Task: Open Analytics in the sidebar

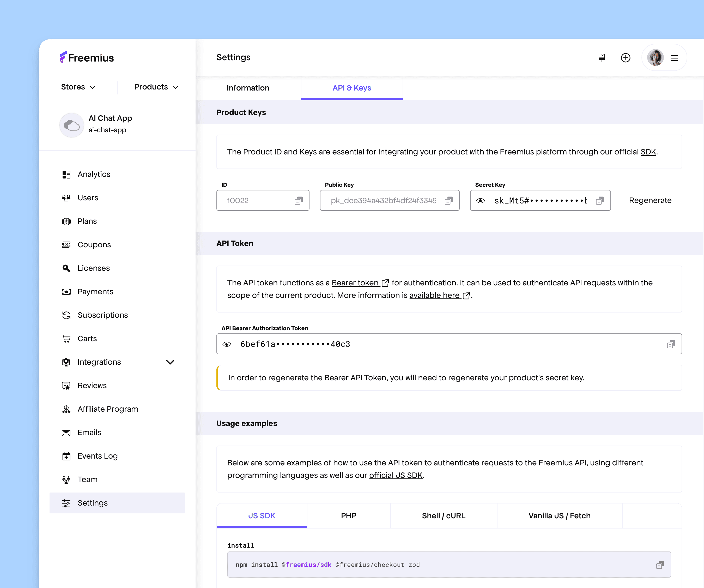Action: [117, 175]
